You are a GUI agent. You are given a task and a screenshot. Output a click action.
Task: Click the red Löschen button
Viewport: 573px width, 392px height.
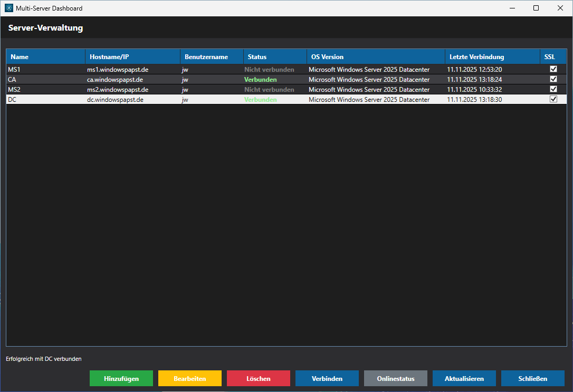[259, 378]
